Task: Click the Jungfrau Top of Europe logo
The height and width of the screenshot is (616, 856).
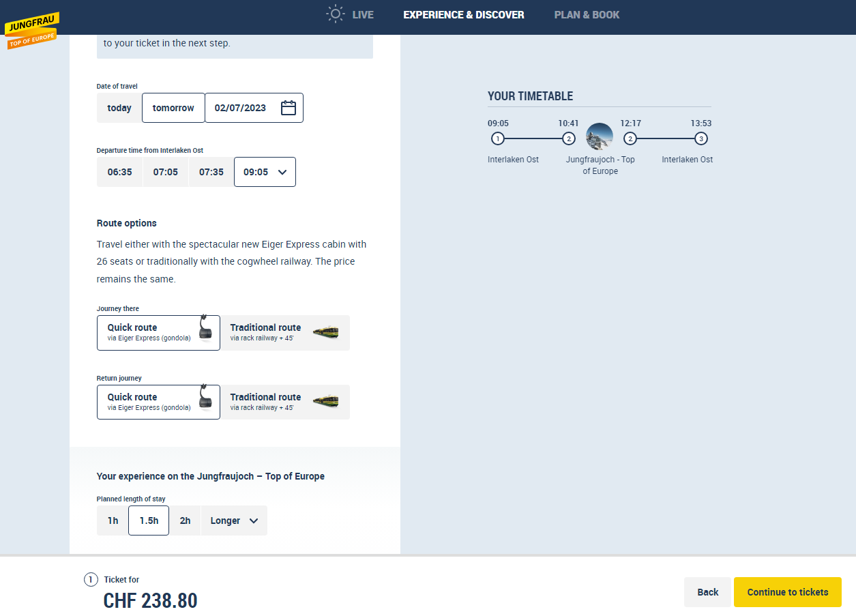Action: pyautogui.click(x=32, y=30)
